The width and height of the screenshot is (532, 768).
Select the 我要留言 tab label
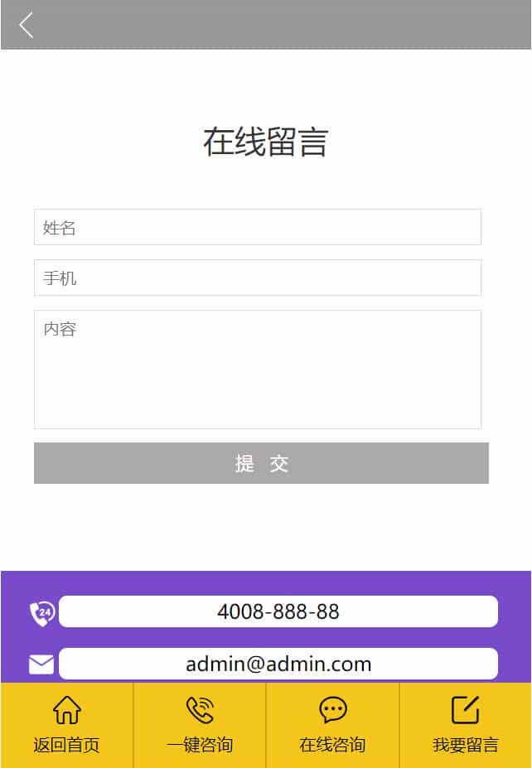coord(466,745)
